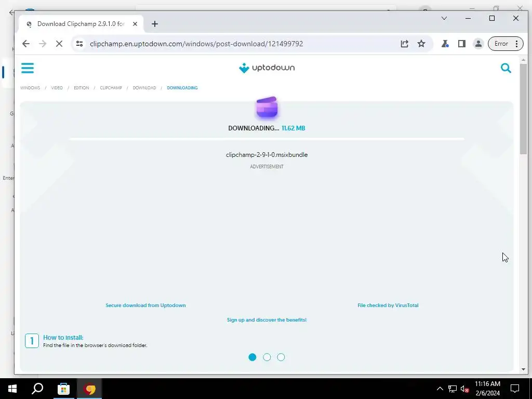Stop page loading with X button
Image resolution: width=532 pixels, height=399 pixels.
[59, 44]
